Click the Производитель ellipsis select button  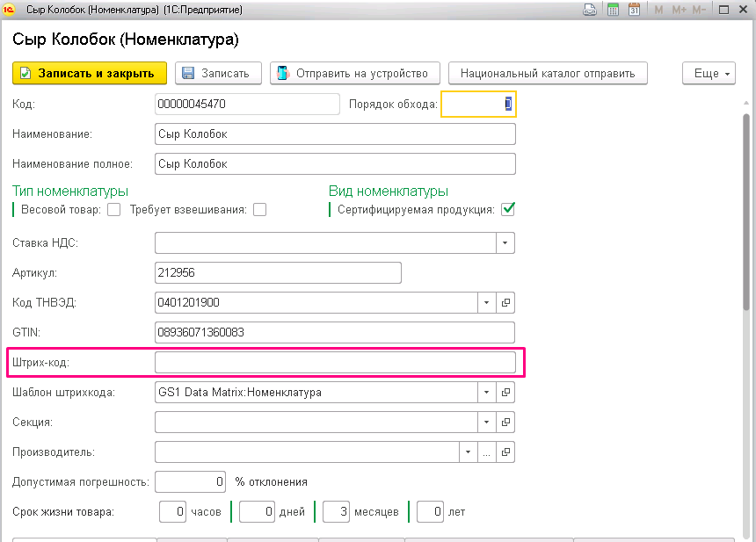click(486, 452)
